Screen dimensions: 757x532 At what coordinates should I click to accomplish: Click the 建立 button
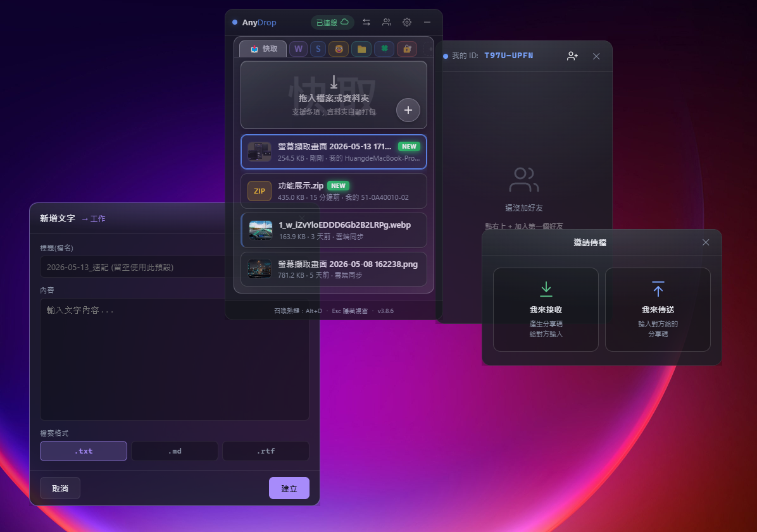pyautogui.click(x=289, y=488)
